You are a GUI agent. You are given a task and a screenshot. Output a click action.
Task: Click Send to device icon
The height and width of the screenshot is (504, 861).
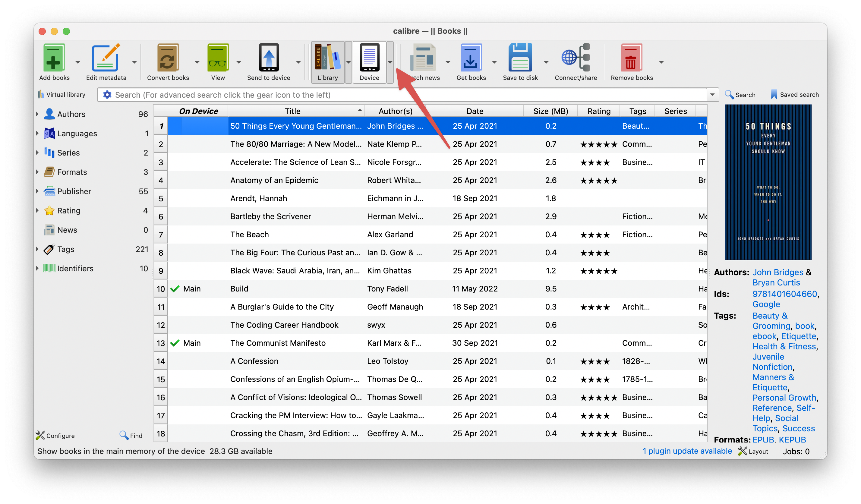269,57
